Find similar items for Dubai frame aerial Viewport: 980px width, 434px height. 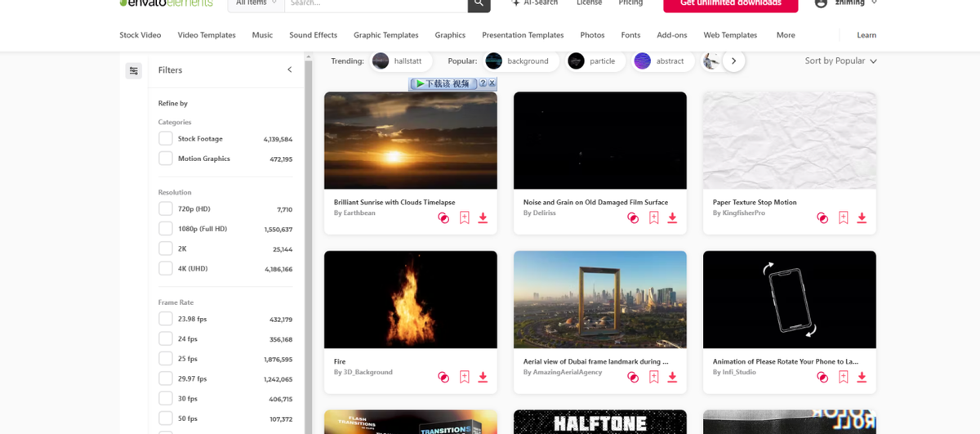[x=633, y=377]
